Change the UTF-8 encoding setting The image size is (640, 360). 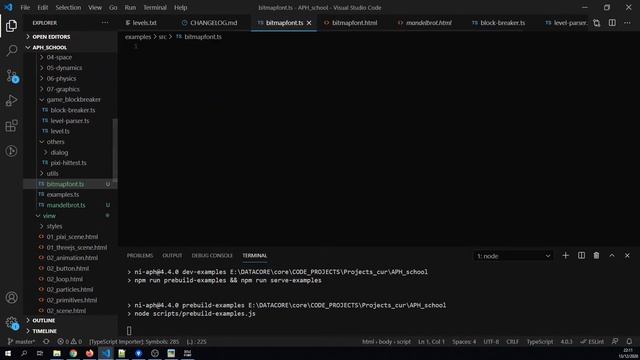[491, 342]
